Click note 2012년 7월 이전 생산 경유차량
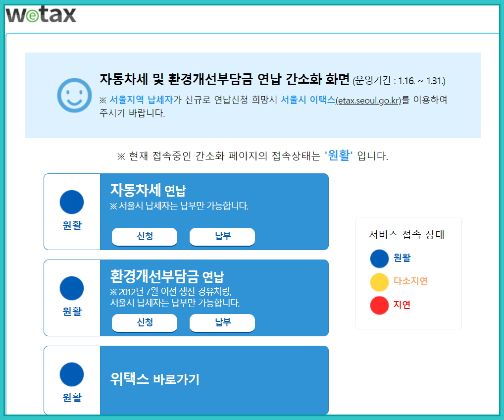The width and height of the screenshot is (504, 420). point(171,292)
